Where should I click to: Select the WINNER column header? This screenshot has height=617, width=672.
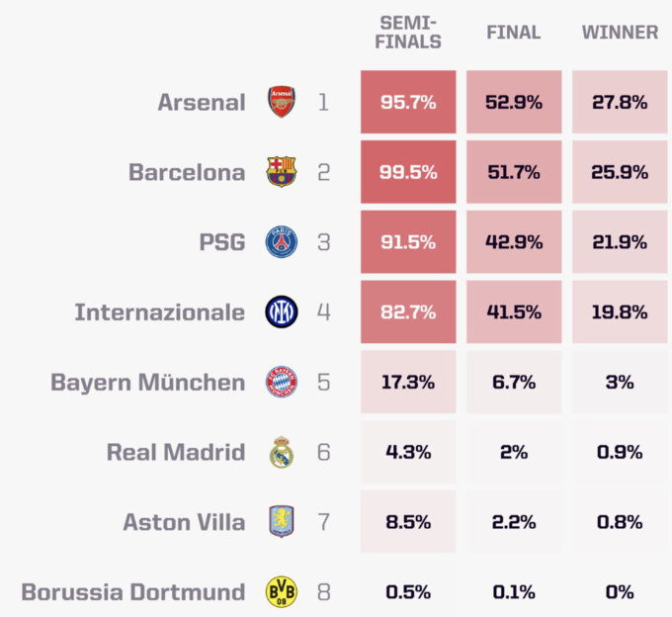click(x=620, y=33)
